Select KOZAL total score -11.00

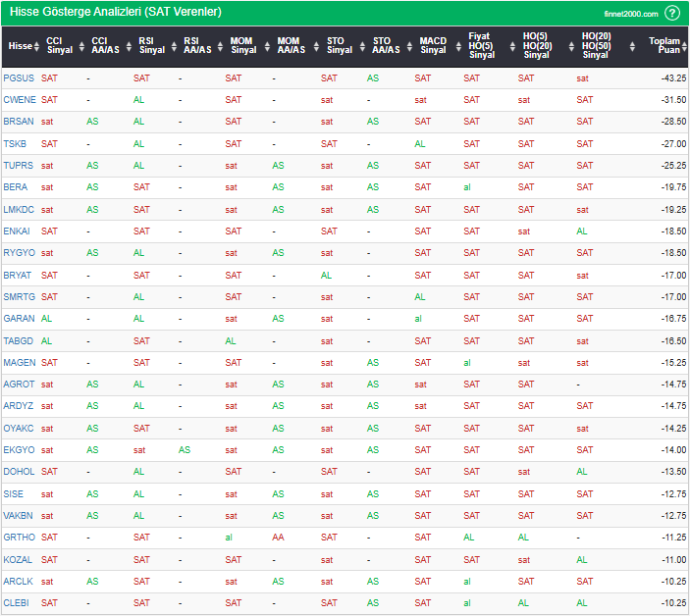[673, 560]
